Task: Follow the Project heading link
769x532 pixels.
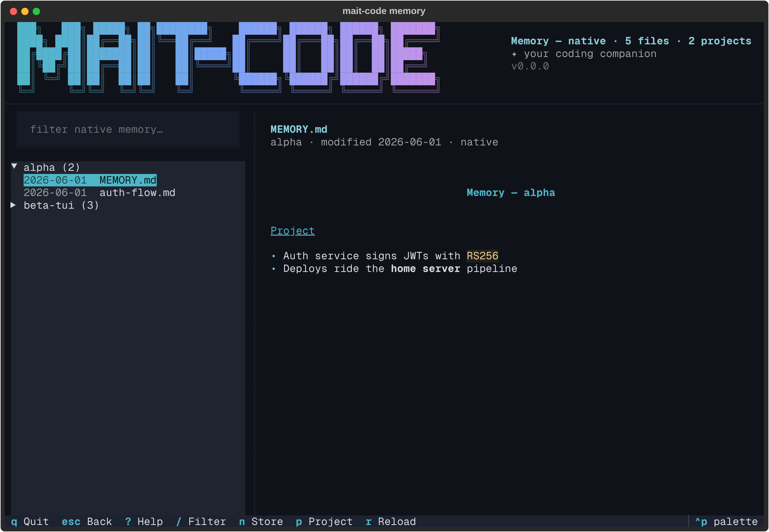Action: pyautogui.click(x=292, y=231)
